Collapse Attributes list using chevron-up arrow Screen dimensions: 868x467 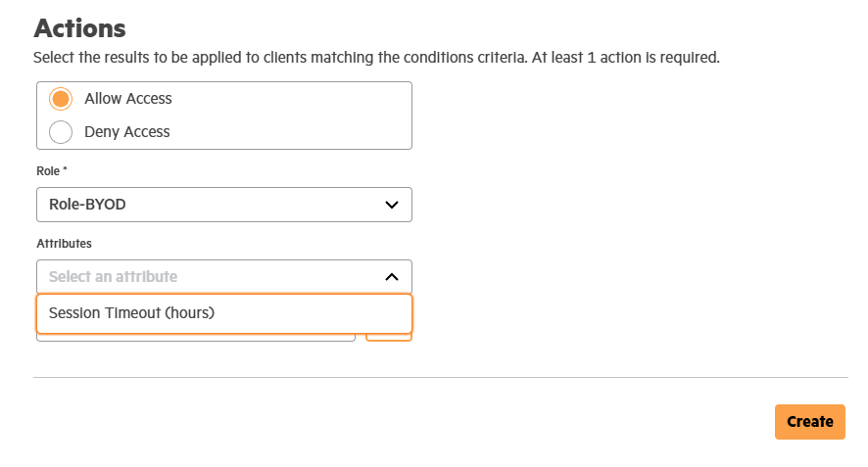coord(392,277)
